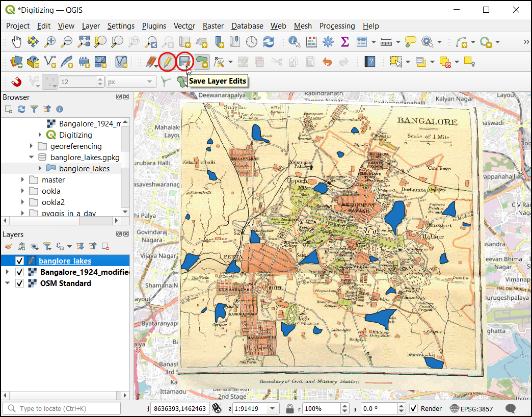This screenshot has height=417, width=532.
Task: Click the Measure Line ruler icon
Action: tap(386, 42)
